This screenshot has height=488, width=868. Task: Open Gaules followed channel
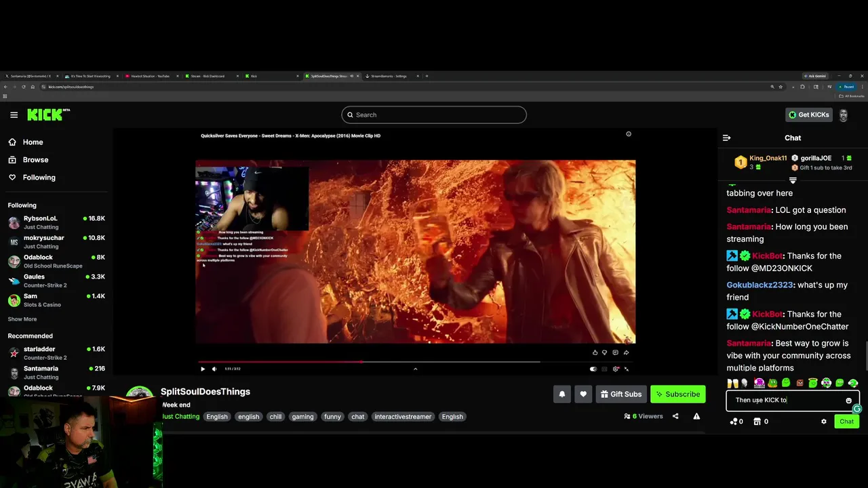pyautogui.click(x=56, y=281)
